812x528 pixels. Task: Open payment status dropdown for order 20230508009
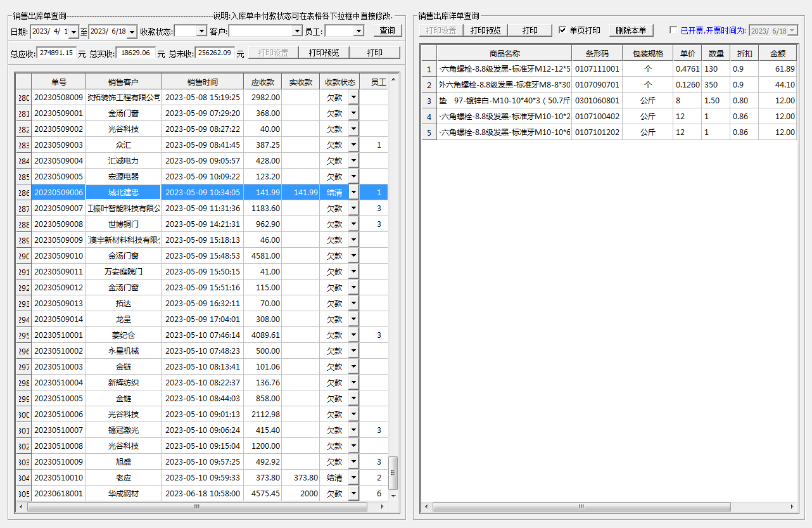coord(353,97)
